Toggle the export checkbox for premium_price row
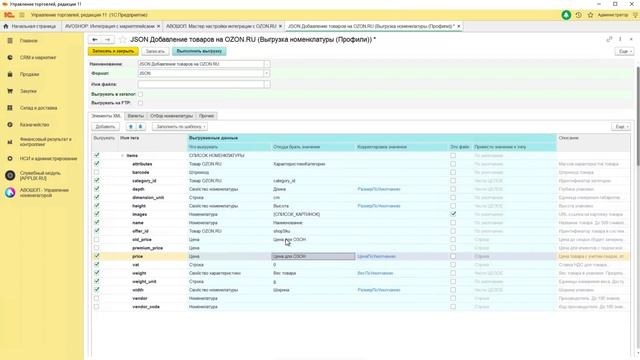The image size is (640, 360). pyautogui.click(x=96, y=248)
